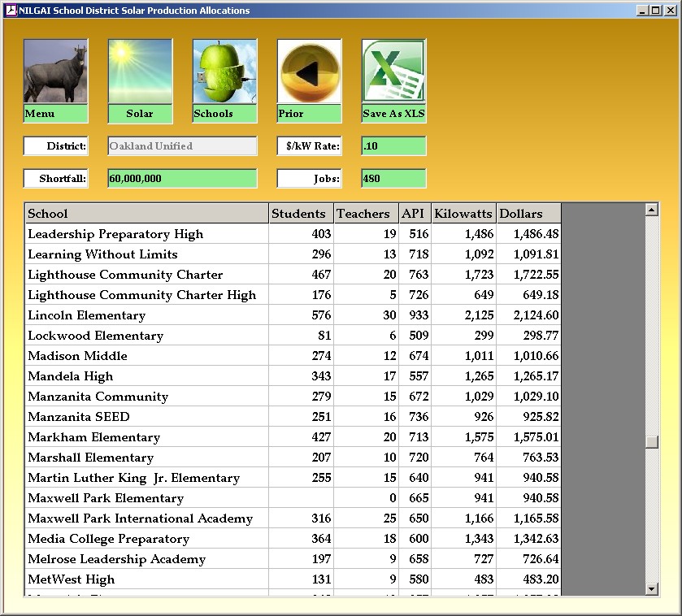Sort by the School column header
This screenshot has width=682, height=616.
point(146,214)
